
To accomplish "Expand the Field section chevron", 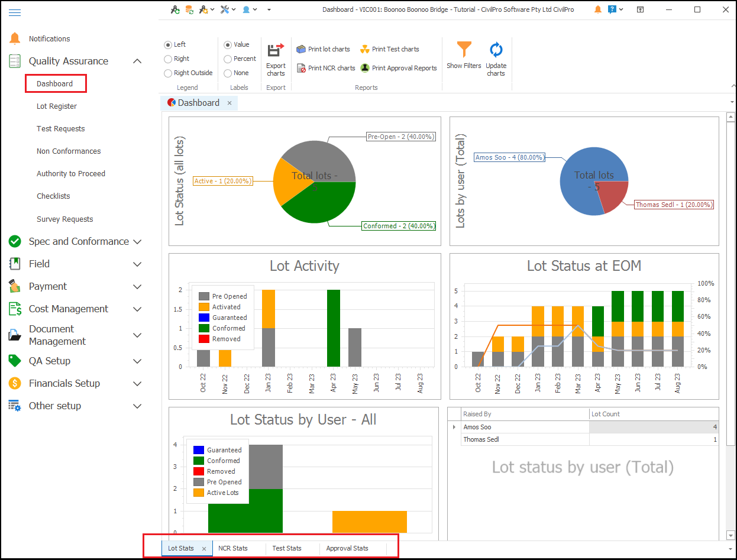I will tap(137, 264).
